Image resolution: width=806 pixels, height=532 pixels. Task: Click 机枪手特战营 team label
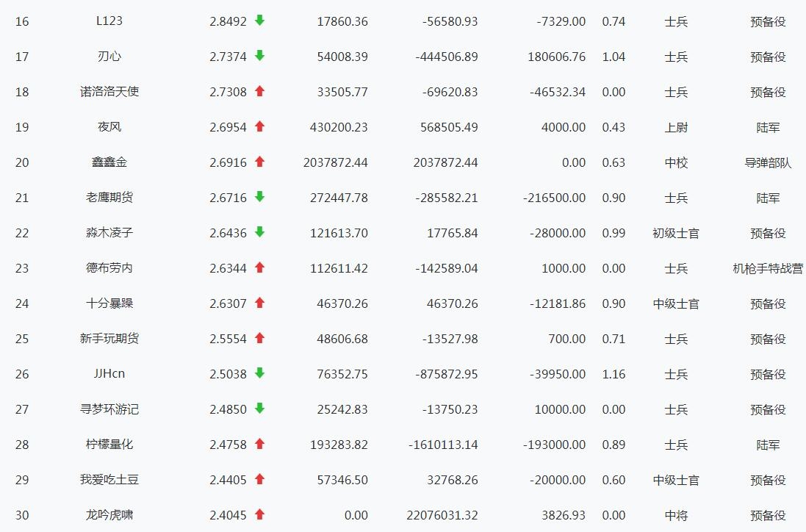(768, 268)
